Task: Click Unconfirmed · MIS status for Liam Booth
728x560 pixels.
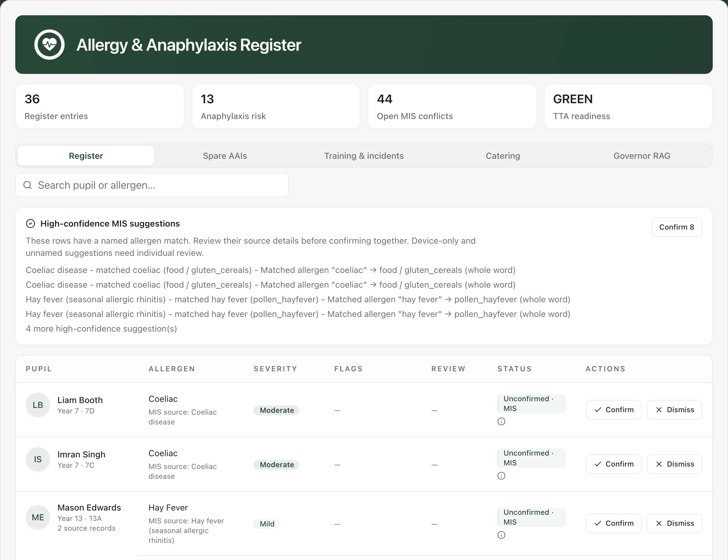Action: (x=531, y=404)
